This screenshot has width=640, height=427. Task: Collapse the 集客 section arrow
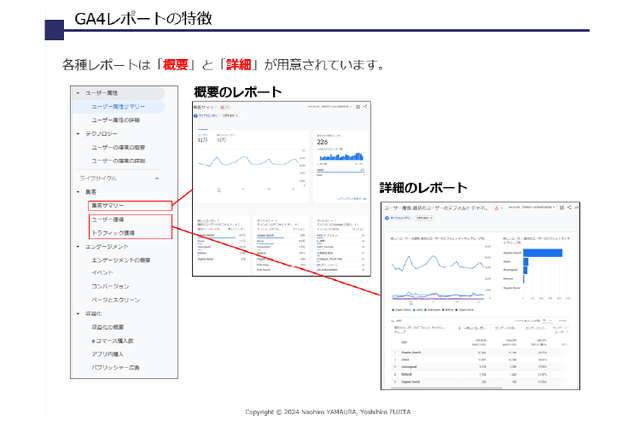coord(78,192)
